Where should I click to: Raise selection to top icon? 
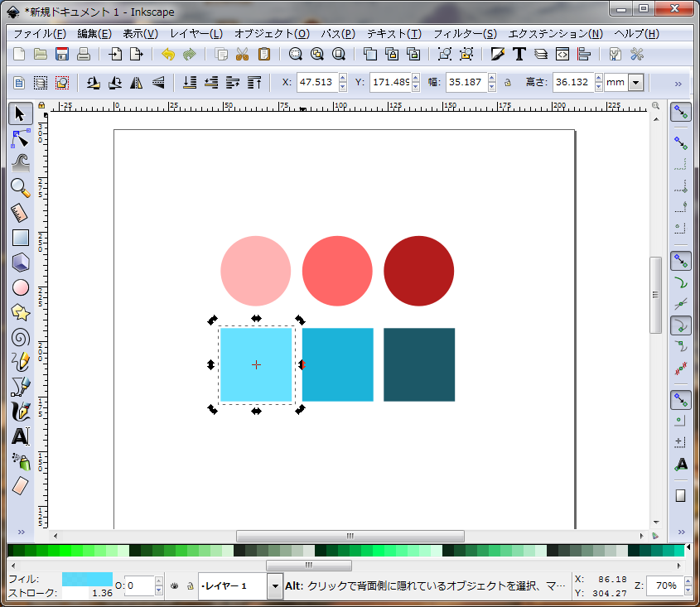254,83
